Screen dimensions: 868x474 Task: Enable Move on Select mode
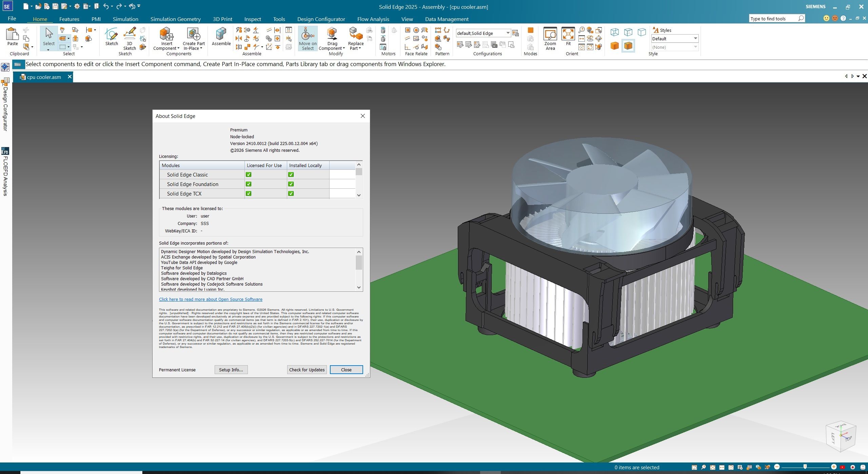307,38
